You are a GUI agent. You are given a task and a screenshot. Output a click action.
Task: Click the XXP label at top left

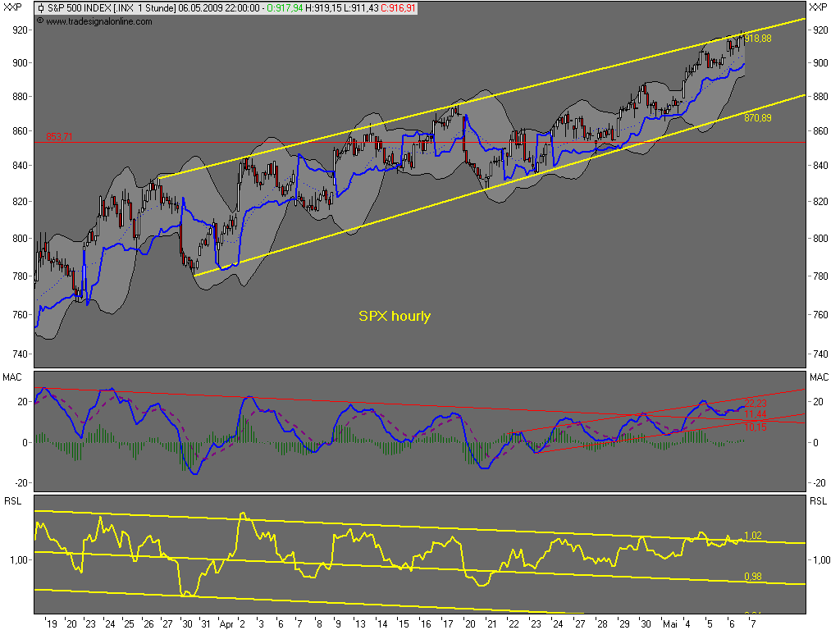[x=13, y=7]
